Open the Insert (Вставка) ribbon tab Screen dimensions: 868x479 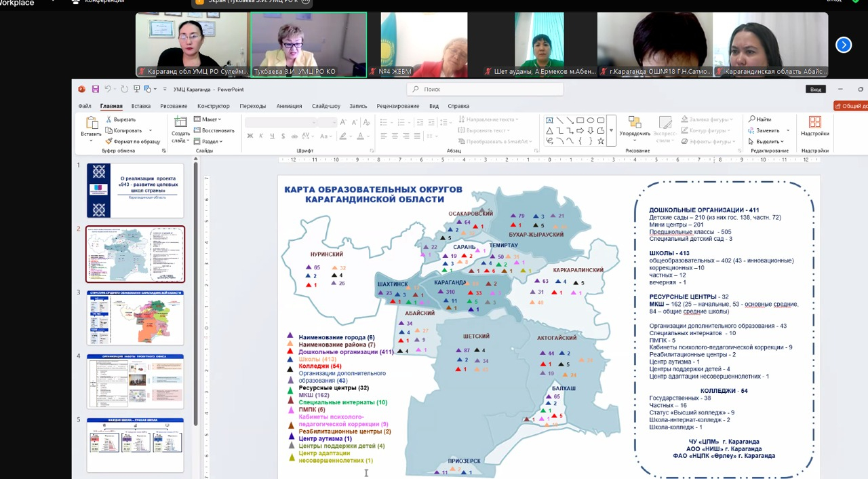(x=141, y=106)
